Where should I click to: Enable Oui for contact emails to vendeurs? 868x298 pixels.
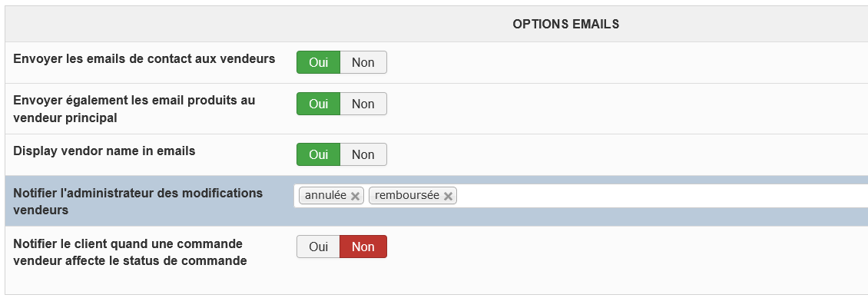click(318, 62)
